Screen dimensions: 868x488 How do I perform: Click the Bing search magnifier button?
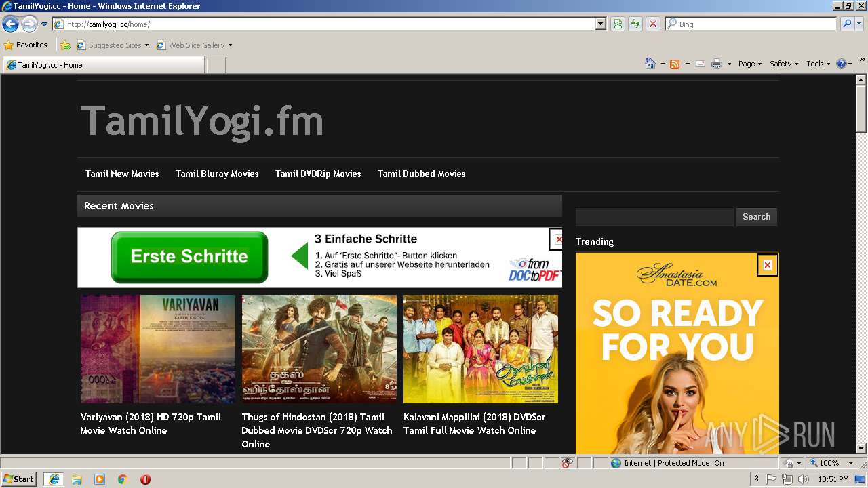pyautogui.click(x=846, y=24)
